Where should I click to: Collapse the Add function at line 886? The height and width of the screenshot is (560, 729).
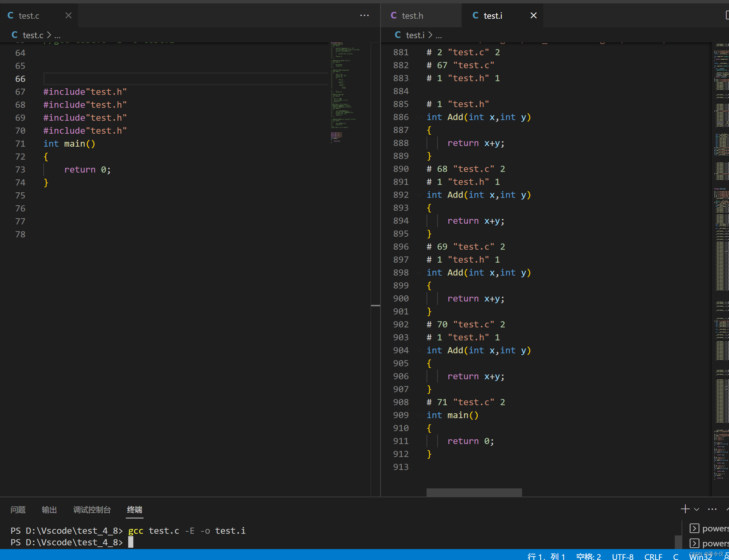419,117
